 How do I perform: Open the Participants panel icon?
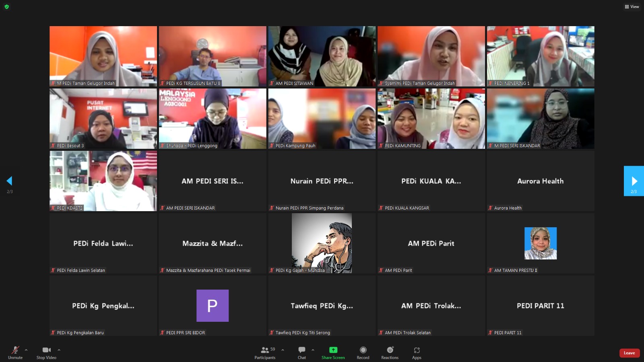click(265, 350)
